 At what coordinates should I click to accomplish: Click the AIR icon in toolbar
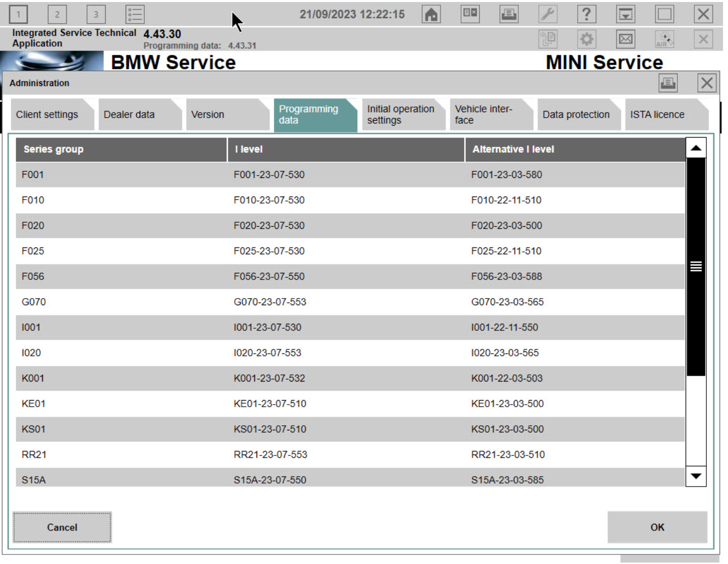[x=664, y=39]
